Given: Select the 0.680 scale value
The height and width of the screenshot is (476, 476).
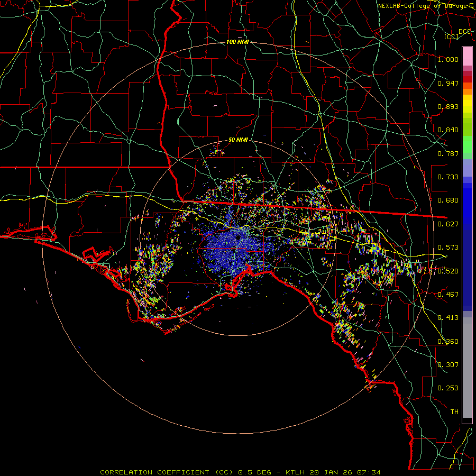Looking at the screenshot, I should point(448,200).
